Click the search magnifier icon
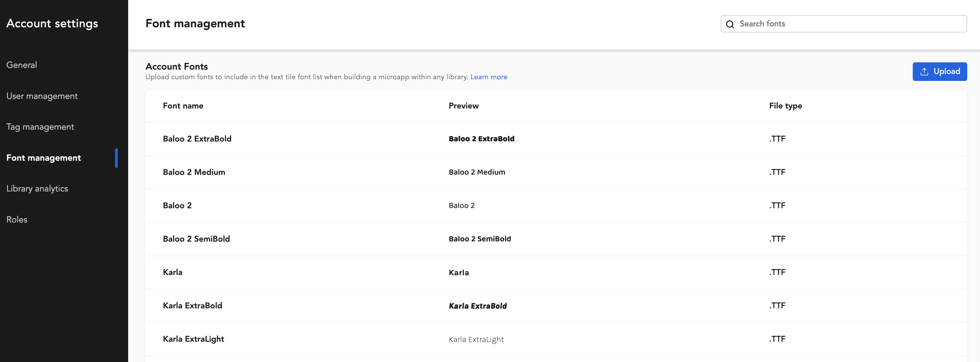The height and width of the screenshot is (362, 980). point(730,24)
